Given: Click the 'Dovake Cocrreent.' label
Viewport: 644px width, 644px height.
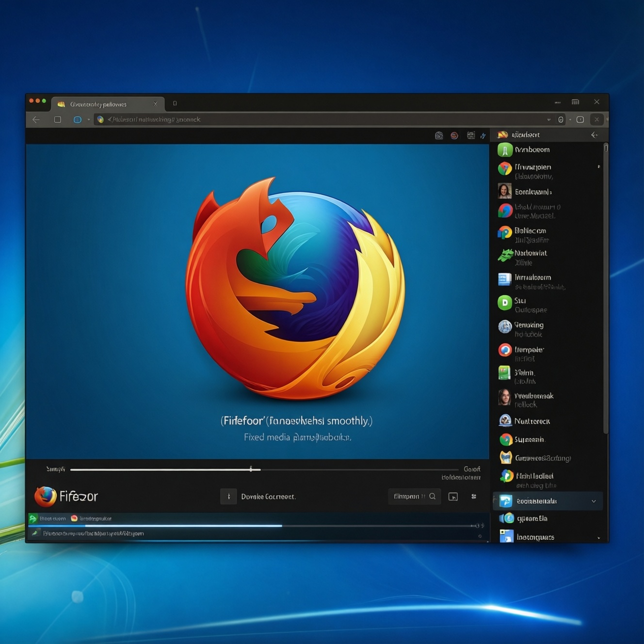Looking at the screenshot, I should pyautogui.click(x=268, y=497).
